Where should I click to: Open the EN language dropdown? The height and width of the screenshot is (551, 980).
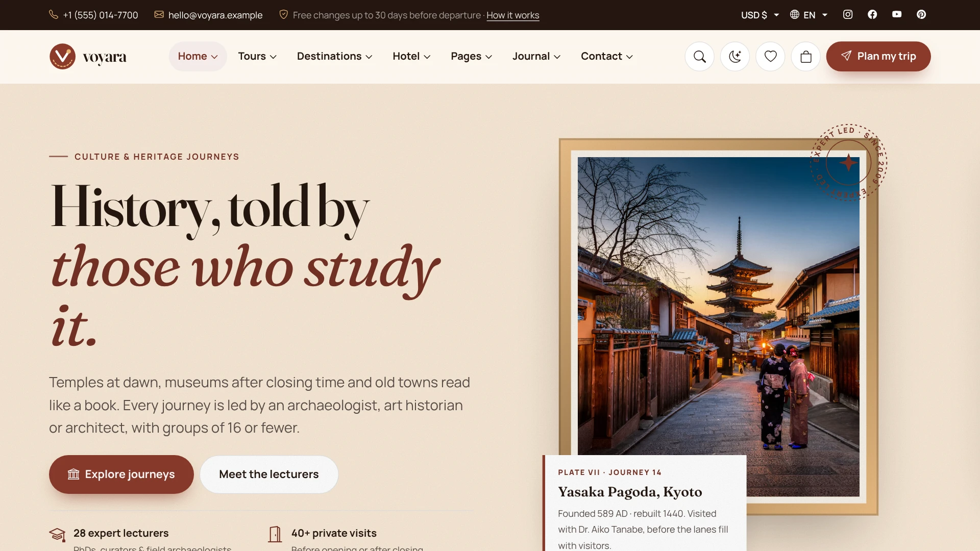pyautogui.click(x=808, y=15)
